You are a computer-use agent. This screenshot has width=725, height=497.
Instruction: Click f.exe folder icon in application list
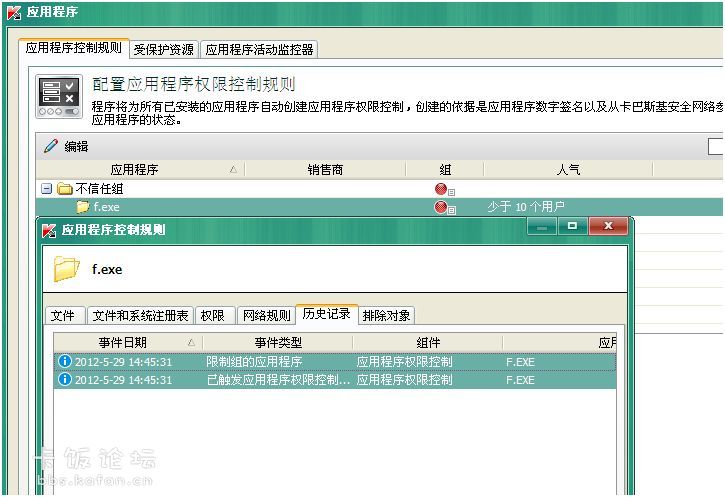(x=83, y=207)
